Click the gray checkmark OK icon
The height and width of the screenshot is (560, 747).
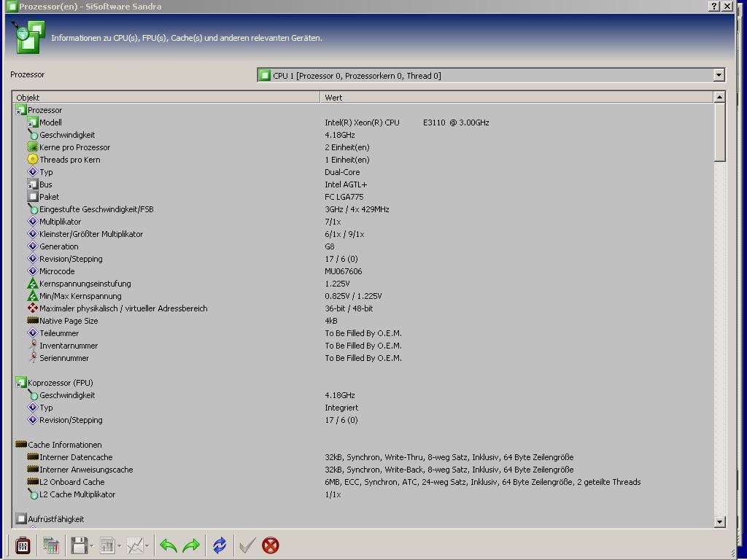point(247,545)
